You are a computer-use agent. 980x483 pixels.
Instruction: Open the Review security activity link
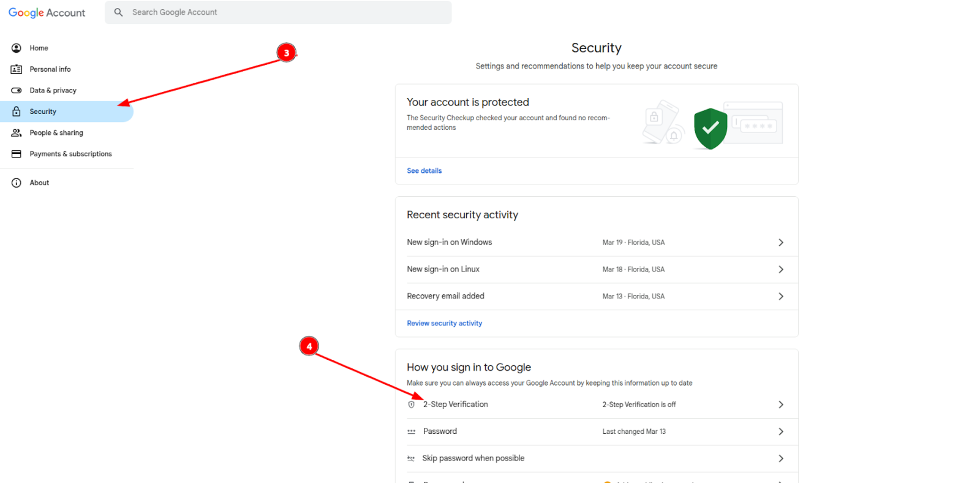coord(445,324)
